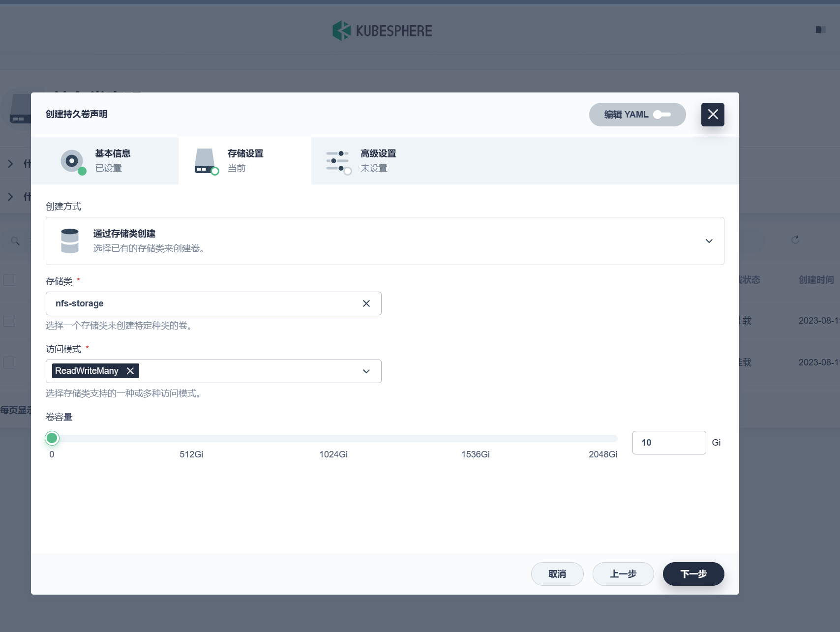This screenshot has height=632, width=840.
Task: Click the refresh icon in background table
Action: coord(795,240)
